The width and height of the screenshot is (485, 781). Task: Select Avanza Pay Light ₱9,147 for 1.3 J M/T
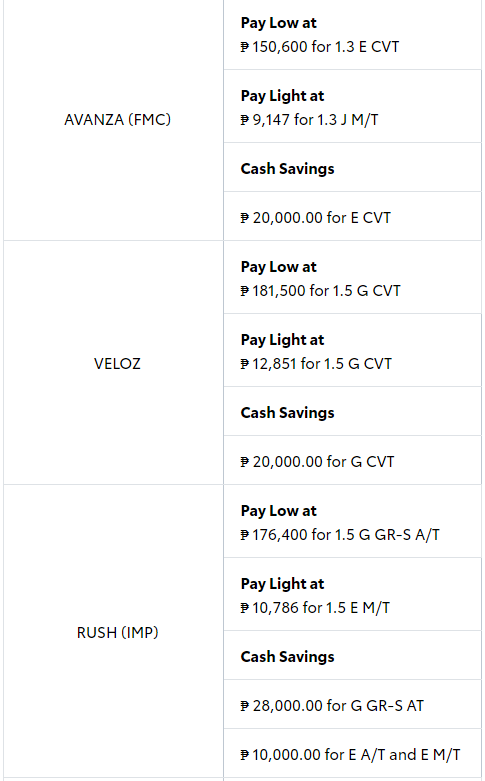pyautogui.click(x=353, y=106)
